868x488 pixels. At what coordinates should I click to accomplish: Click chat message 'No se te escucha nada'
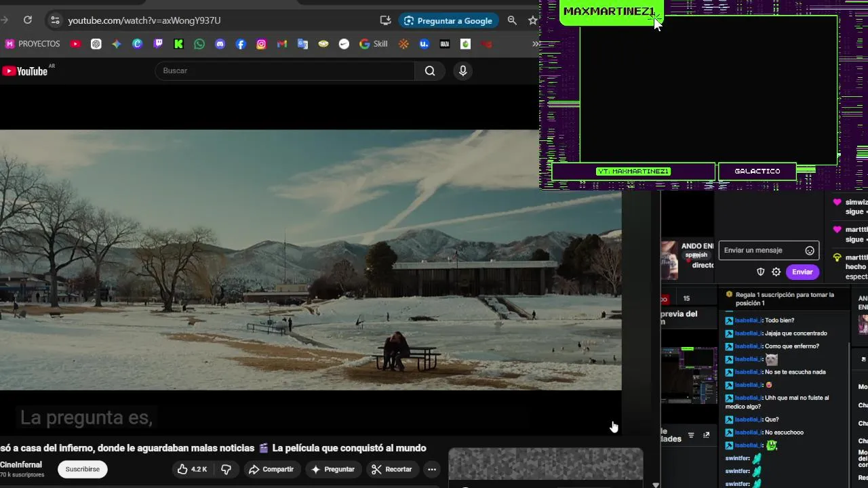click(795, 372)
